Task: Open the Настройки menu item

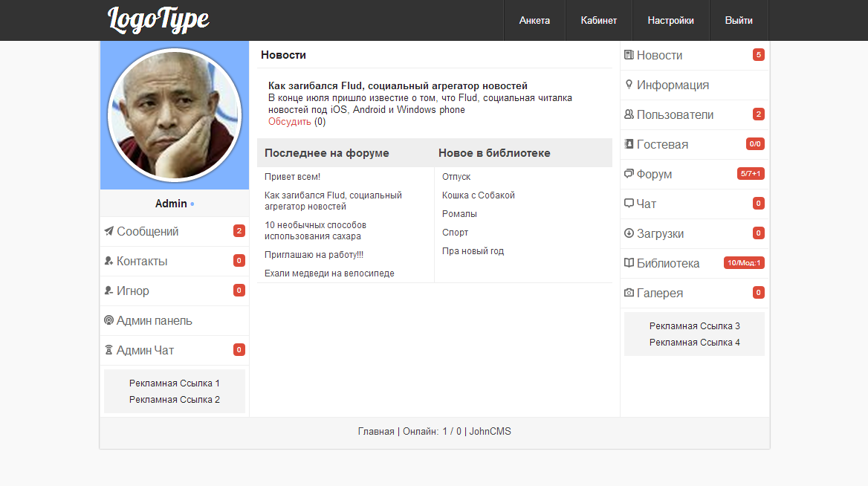Action: 670,21
